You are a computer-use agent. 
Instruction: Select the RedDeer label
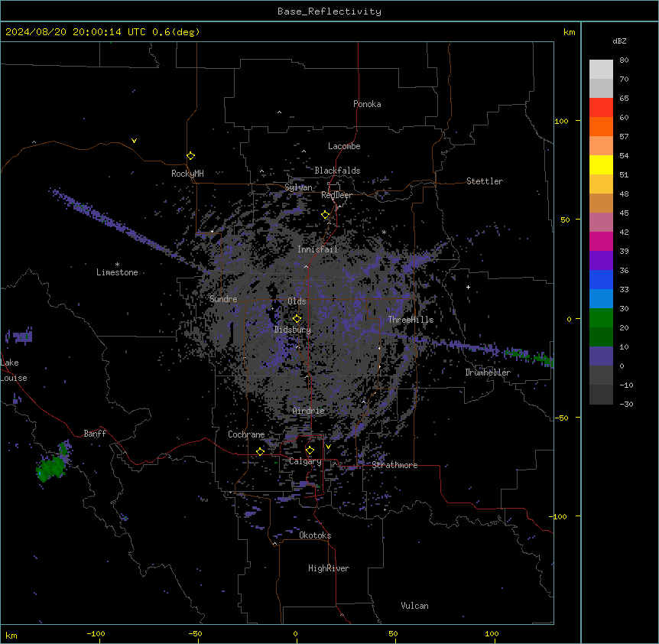point(336,195)
